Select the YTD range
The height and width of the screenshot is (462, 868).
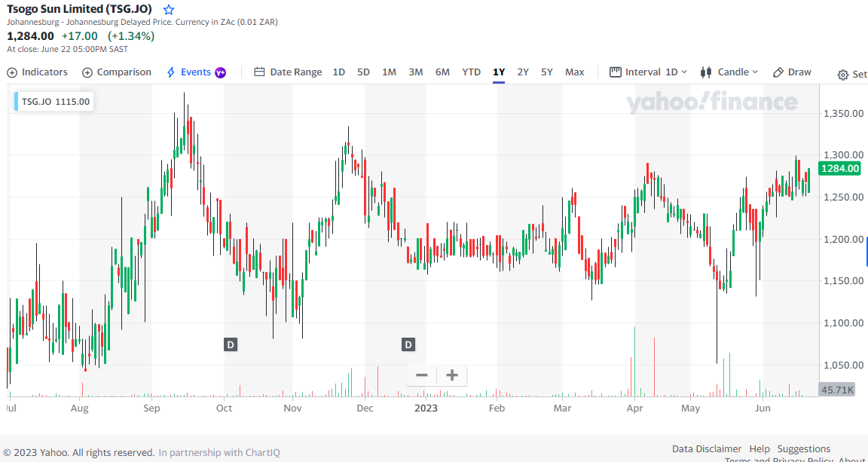[x=472, y=72]
